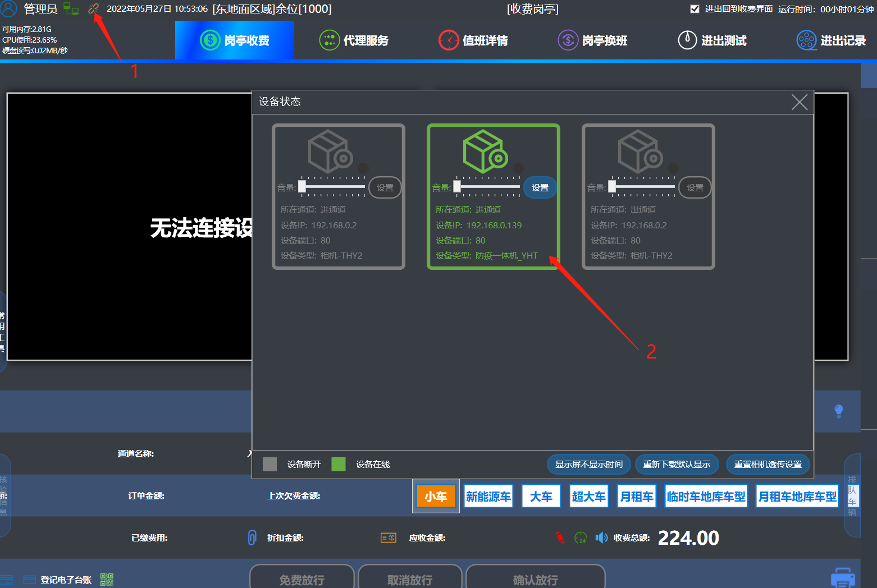Click the paperclip icon beside 已缴费用
The height and width of the screenshot is (588, 877).
pyautogui.click(x=252, y=538)
